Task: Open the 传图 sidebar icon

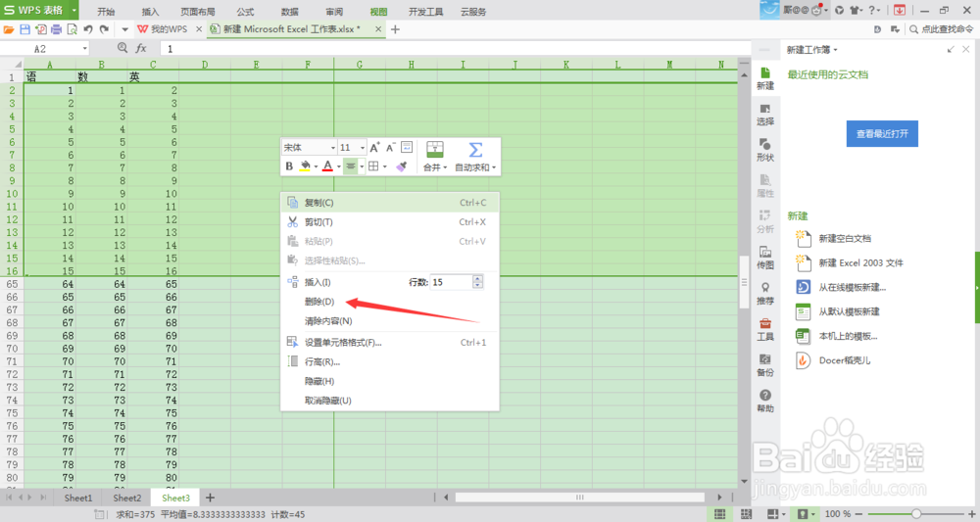Action: [x=765, y=258]
